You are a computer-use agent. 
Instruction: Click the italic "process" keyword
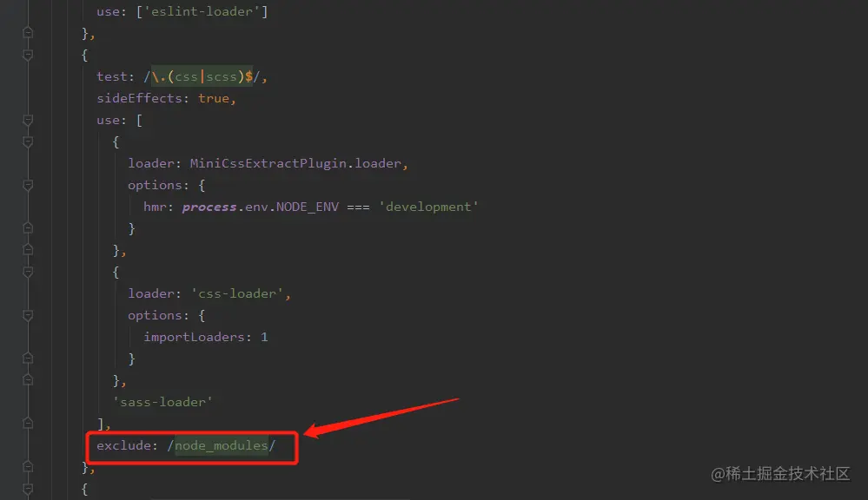click(x=209, y=207)
